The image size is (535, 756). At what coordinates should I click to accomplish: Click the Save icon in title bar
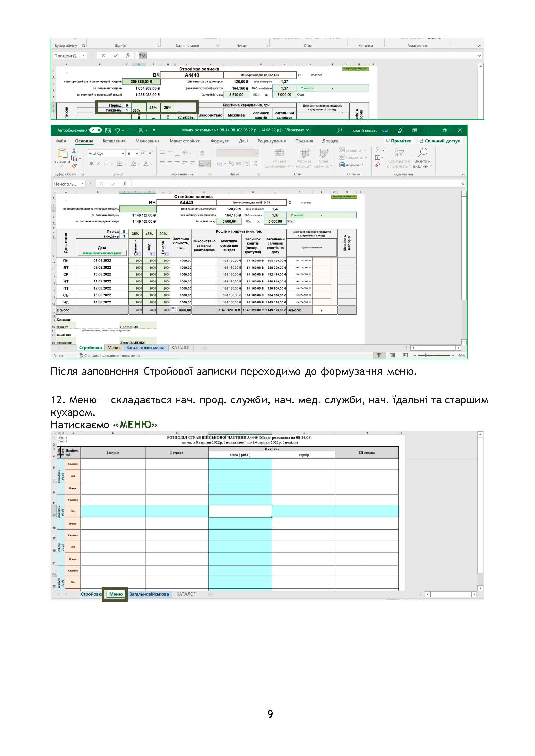[x=108, y=130]
